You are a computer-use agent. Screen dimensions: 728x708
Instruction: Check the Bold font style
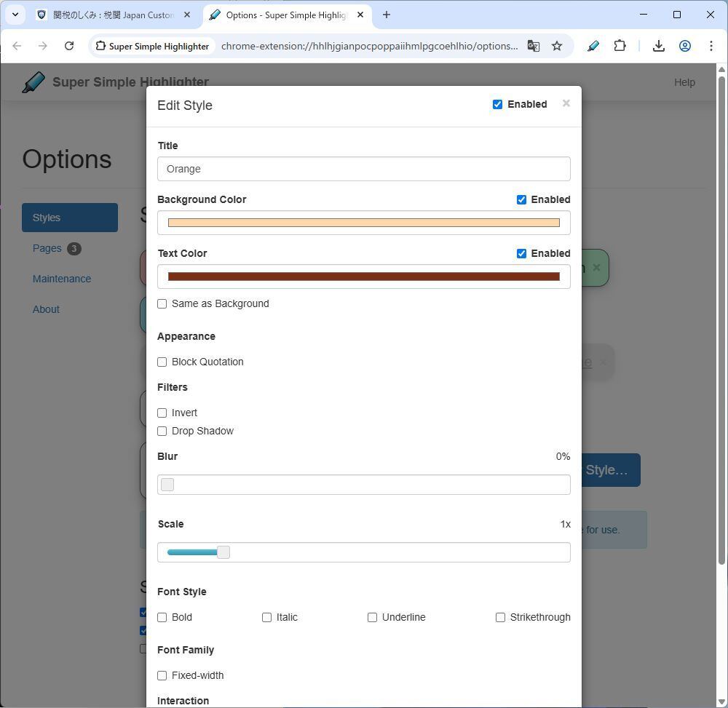162,618
